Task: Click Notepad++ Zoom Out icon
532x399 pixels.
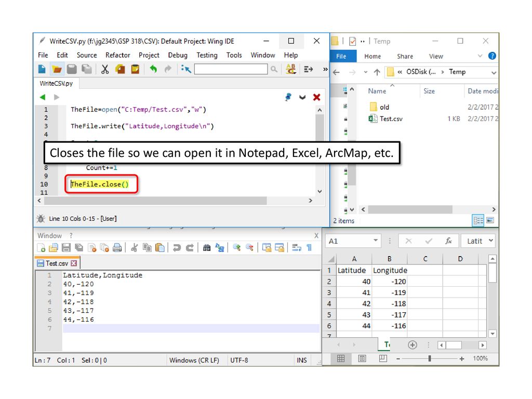Action: [250, 248]
